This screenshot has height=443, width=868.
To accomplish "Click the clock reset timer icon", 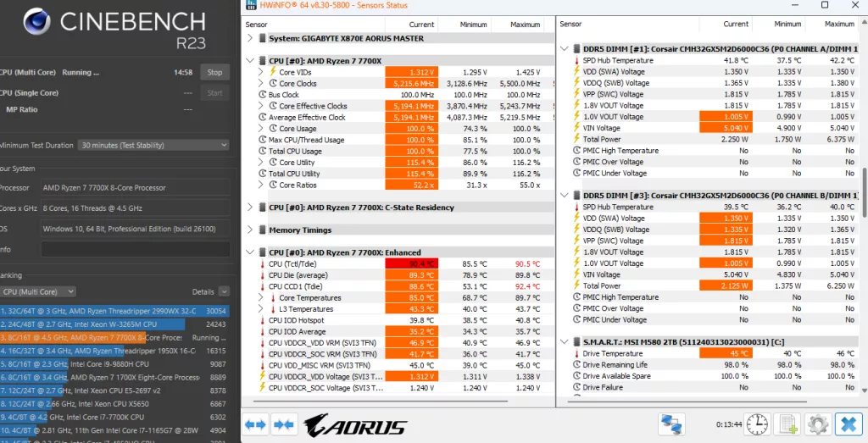I will tap(757, 424).
